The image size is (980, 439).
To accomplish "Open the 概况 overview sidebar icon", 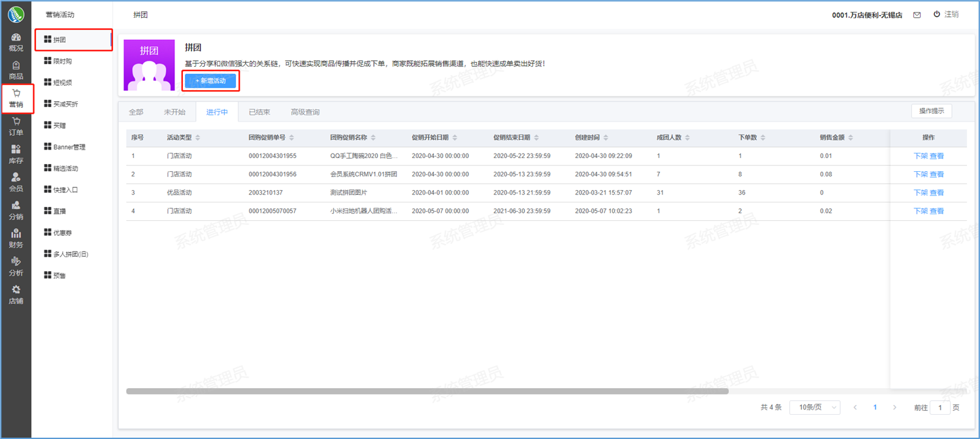I will tap(16, 42).
